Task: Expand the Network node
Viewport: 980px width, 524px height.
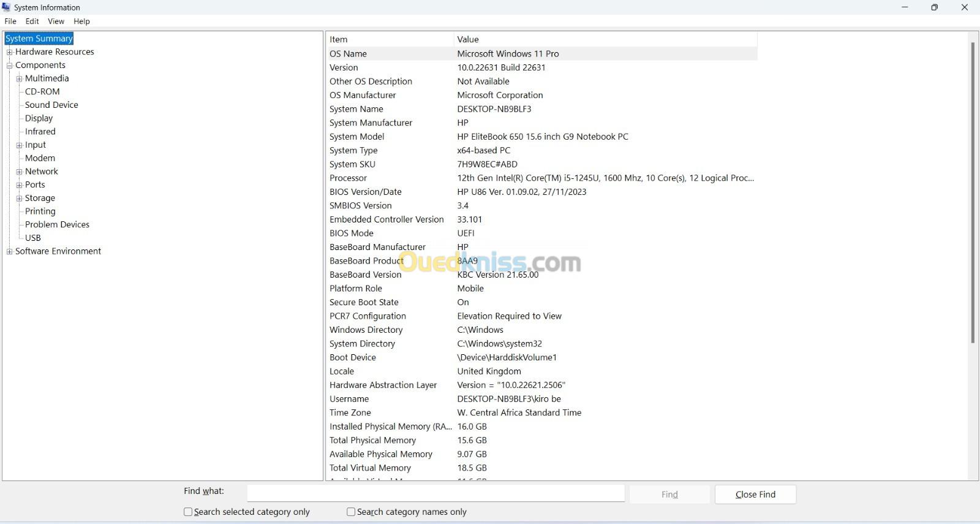Action: 20,172
